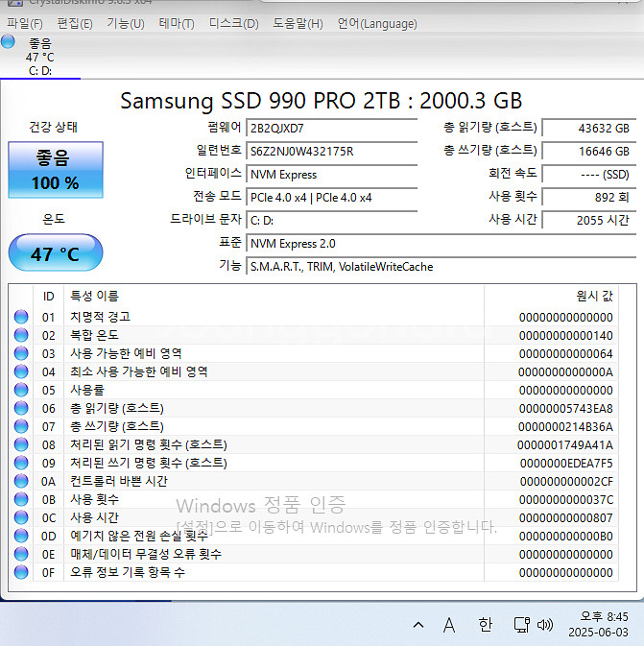Click raw value 00000000000B0
The height and width of the screenshot is (646, 644).
[565, 536]
